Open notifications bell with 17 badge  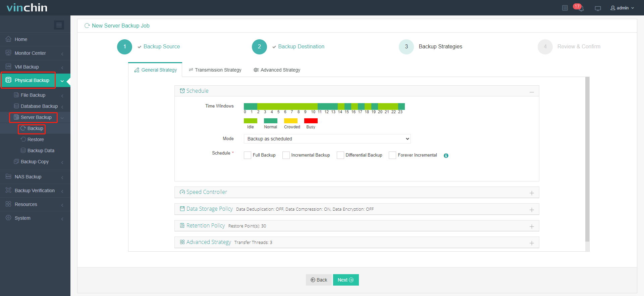pos(581,8)
